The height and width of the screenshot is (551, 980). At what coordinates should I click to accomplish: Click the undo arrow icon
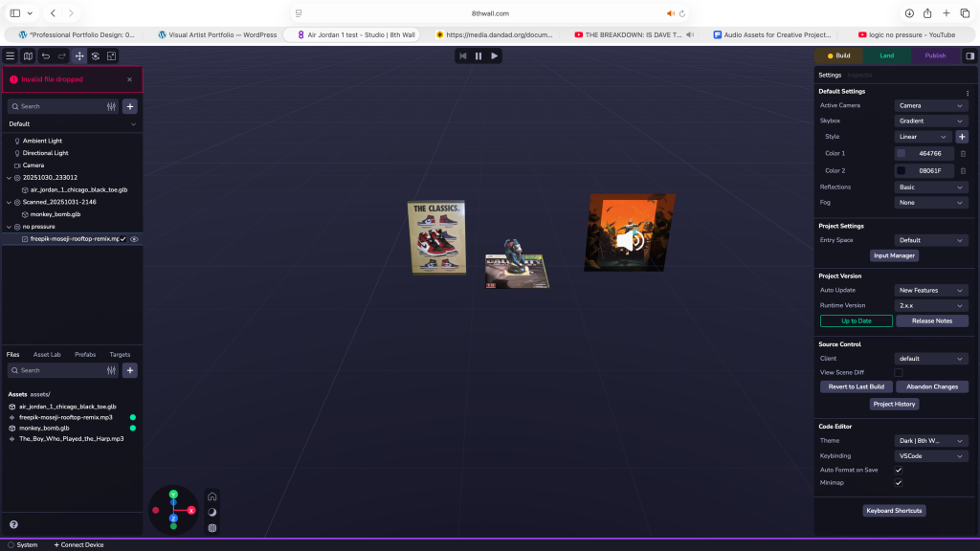[x=45, y=56]
